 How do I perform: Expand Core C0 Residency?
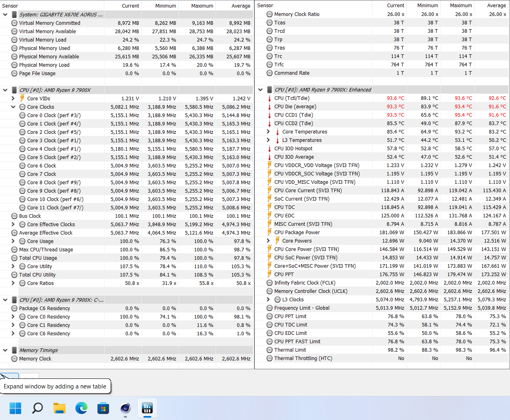pos(13,316)
